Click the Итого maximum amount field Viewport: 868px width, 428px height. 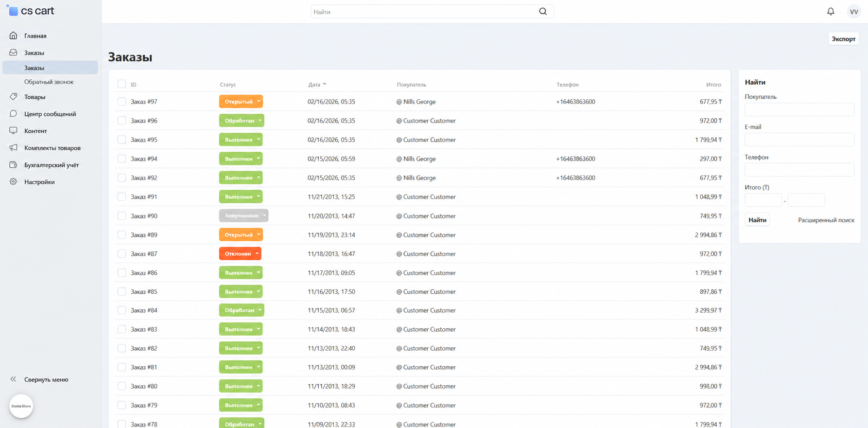(806, 200)
